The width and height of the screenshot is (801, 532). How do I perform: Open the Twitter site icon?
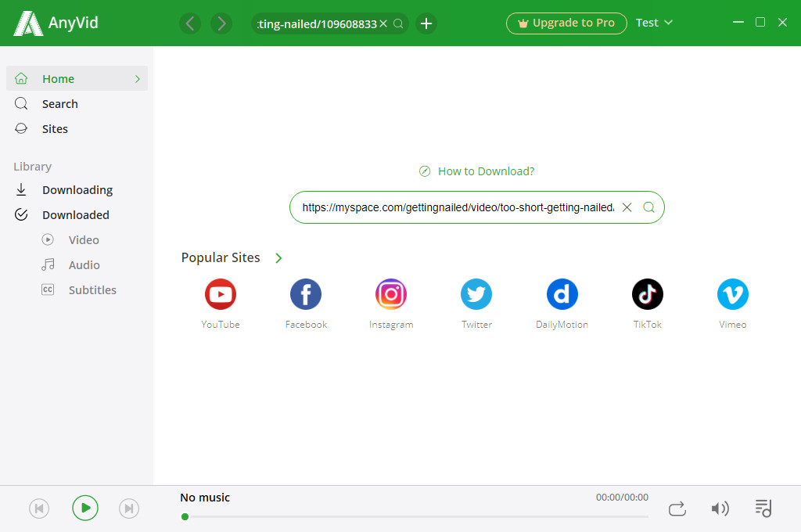point(476,294)
